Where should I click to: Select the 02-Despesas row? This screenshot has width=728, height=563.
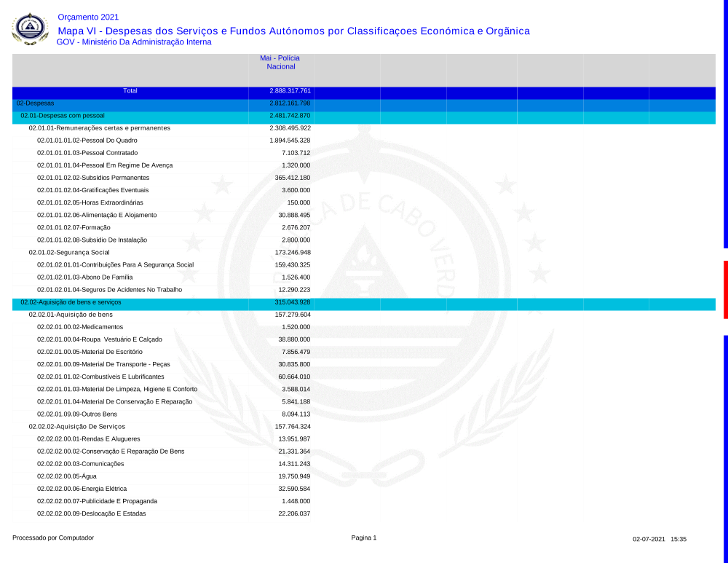[35, 103]
